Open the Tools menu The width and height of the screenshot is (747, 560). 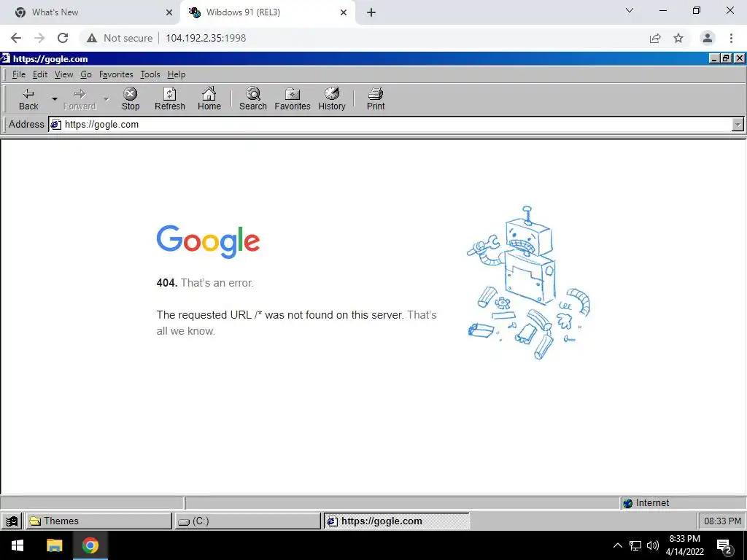(150, 74)
